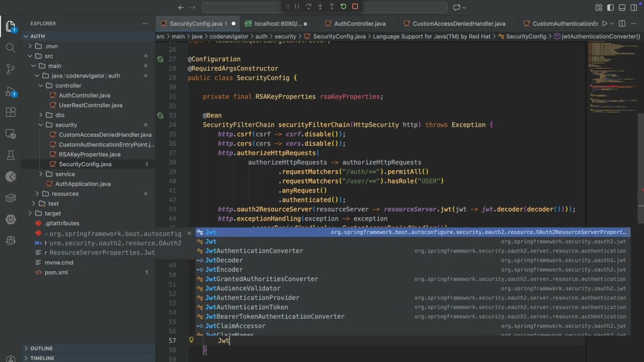The image size is (644, 362).
Task: Open the Spring Boot Dashboard power icon
Action: tap(11, 220)
